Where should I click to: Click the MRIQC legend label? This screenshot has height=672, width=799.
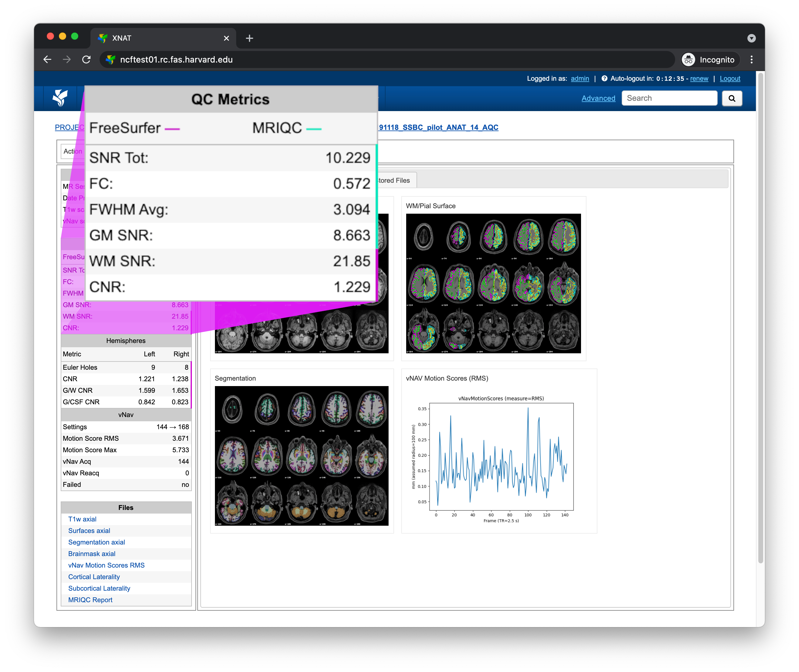pos(277,128)
